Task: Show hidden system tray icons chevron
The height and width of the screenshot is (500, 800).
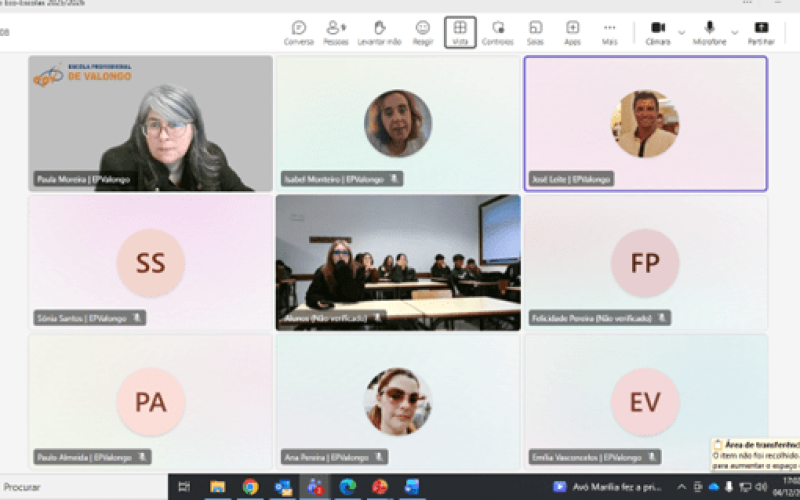Action: [681, 487]
